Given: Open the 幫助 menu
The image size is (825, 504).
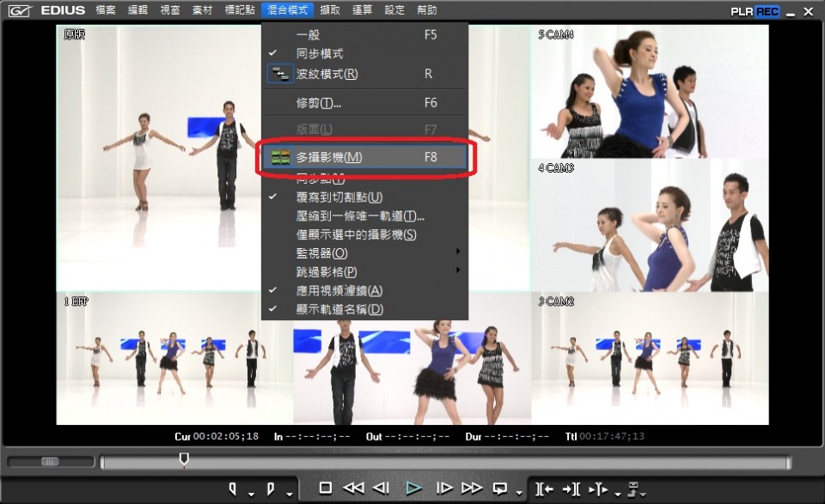Looking at the screenshot, I should point(426,10).
